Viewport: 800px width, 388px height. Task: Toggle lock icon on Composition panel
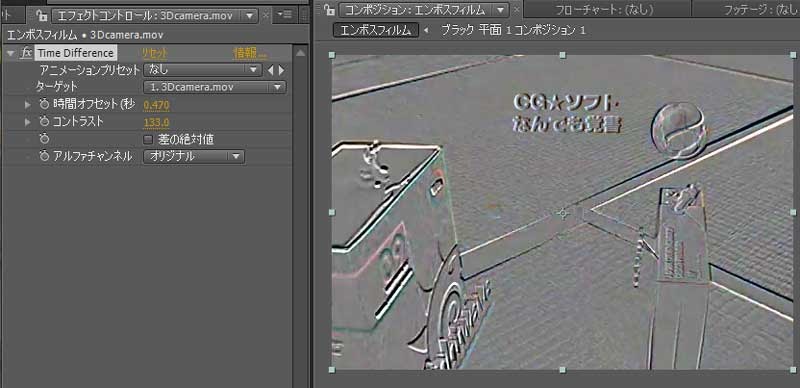click(330, 10)
